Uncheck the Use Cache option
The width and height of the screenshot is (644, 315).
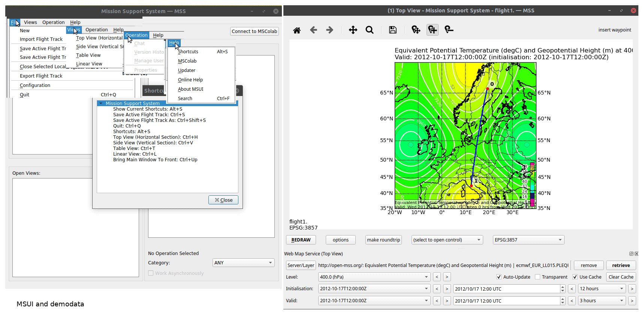575,277
